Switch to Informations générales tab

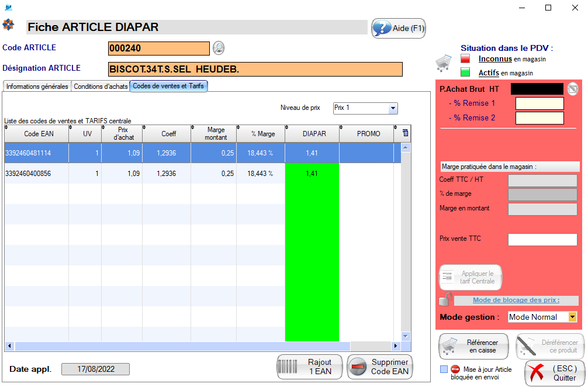point(37,87)
